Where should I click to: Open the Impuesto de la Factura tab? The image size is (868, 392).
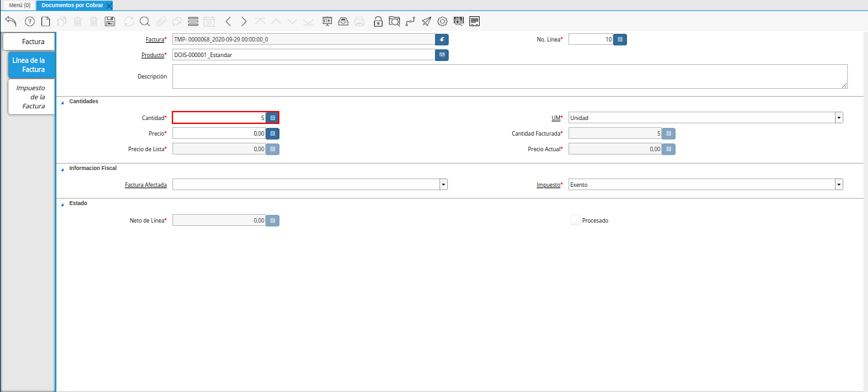[x=31, y=97]
